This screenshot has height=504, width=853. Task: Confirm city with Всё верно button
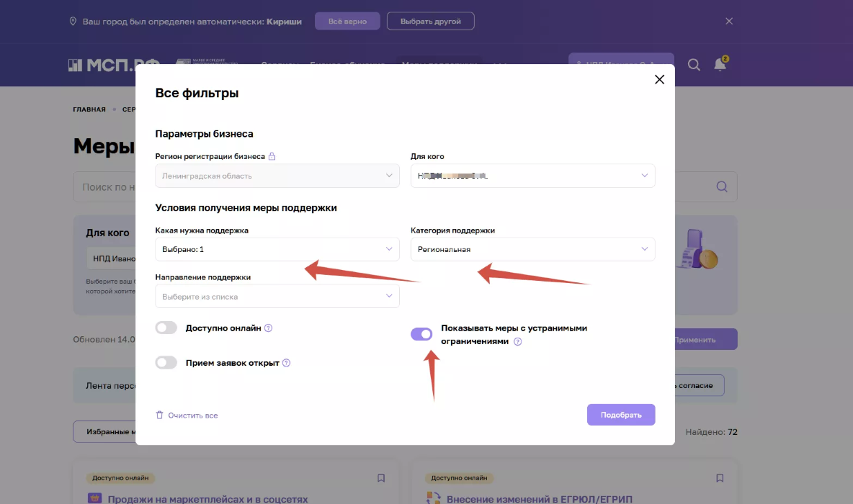[x=347, y=22]
